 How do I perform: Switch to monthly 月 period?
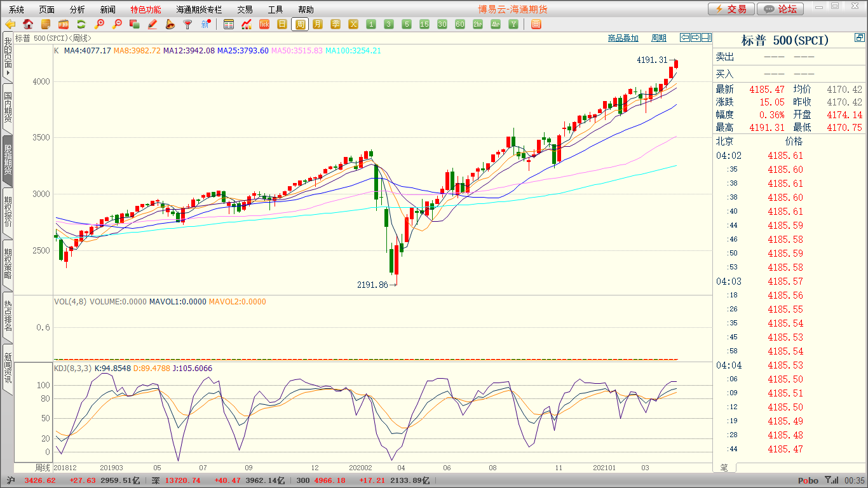point(318,24)
